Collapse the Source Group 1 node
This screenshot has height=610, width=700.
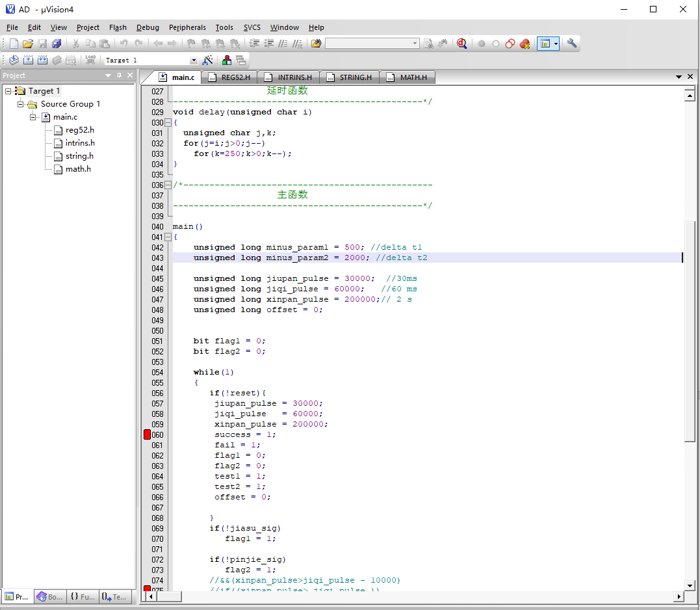[x=20, y=104]
